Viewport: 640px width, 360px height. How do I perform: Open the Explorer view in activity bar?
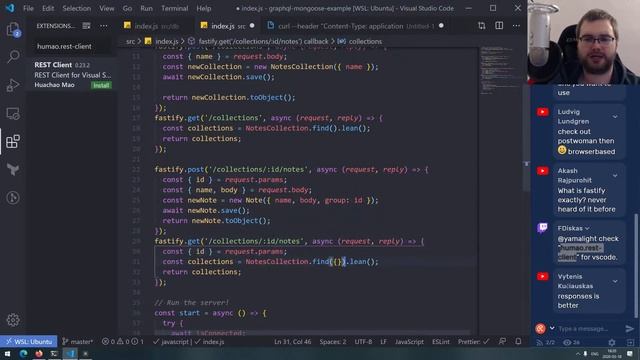[x=13, y=30]
